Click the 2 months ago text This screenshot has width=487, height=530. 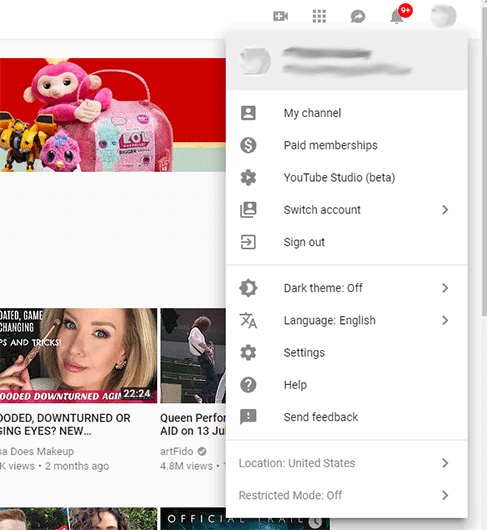pyautogui.click(x=77, y=466)
